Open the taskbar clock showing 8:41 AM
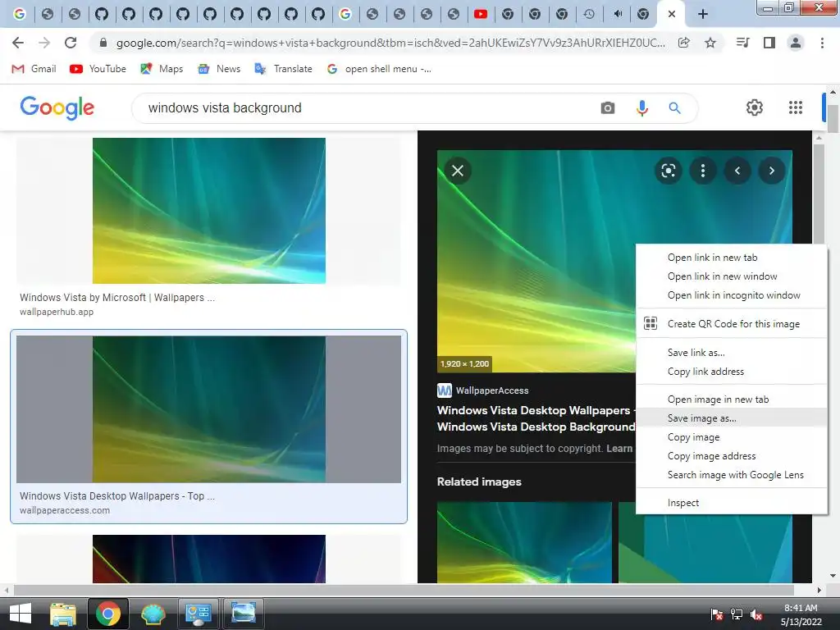This screenshot has width=840, height=630. 801,614
